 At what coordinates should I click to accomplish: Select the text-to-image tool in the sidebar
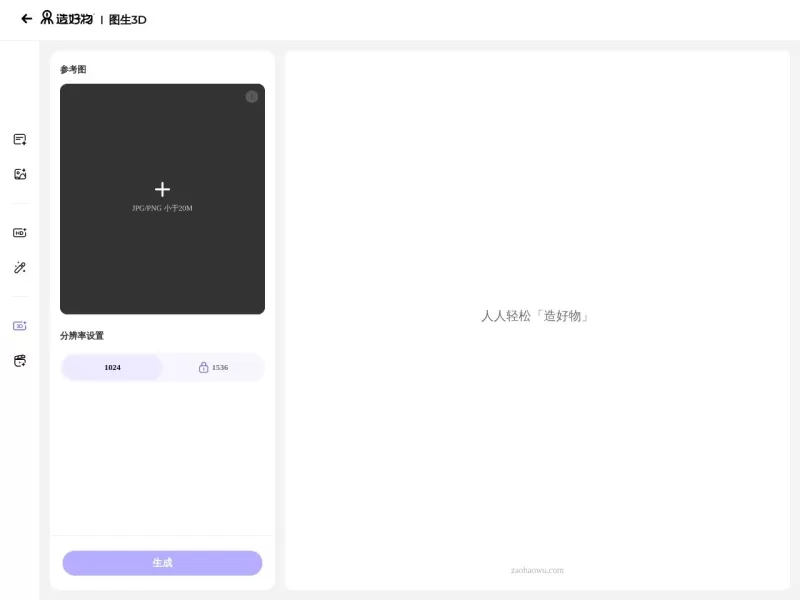(19, 139)
